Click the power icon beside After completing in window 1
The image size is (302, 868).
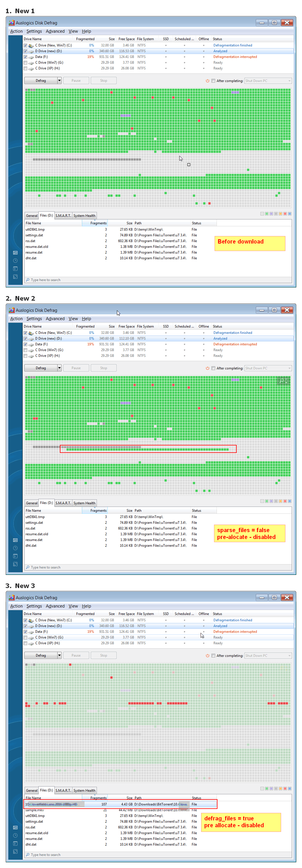point(207,81)
